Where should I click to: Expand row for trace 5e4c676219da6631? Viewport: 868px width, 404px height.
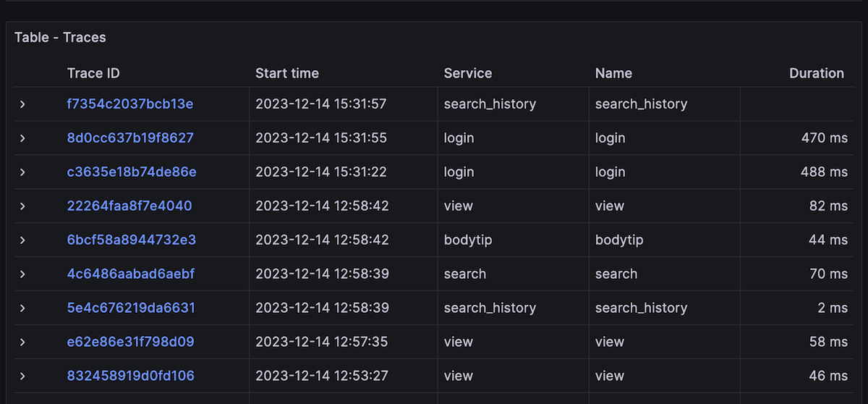point(22,308)
